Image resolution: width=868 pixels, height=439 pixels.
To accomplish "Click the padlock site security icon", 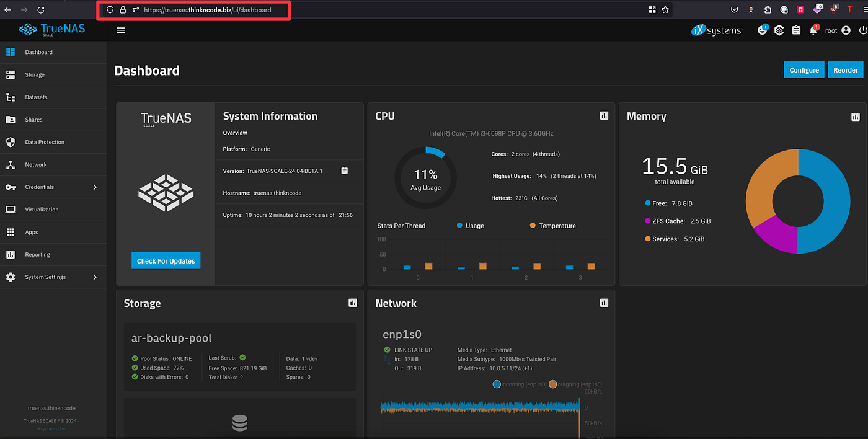I will (123, 10).
